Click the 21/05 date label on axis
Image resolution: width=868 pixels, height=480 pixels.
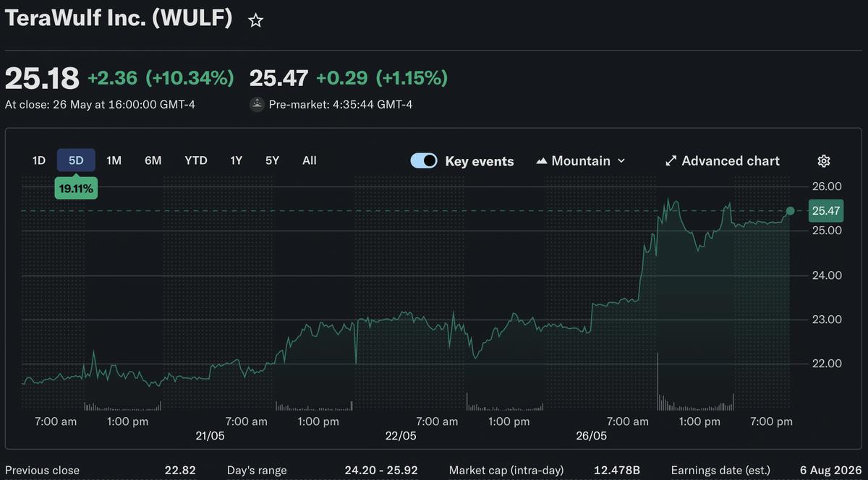[210, 436]
